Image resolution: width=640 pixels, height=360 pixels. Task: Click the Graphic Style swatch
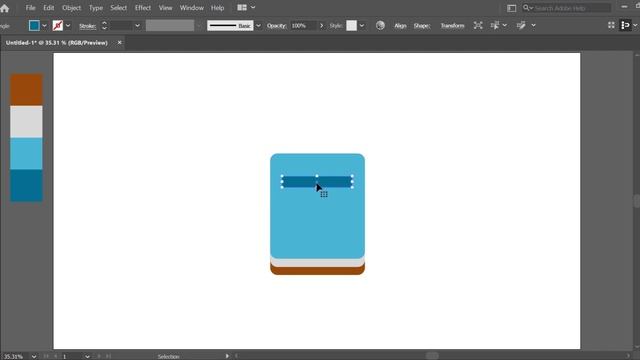351,26
